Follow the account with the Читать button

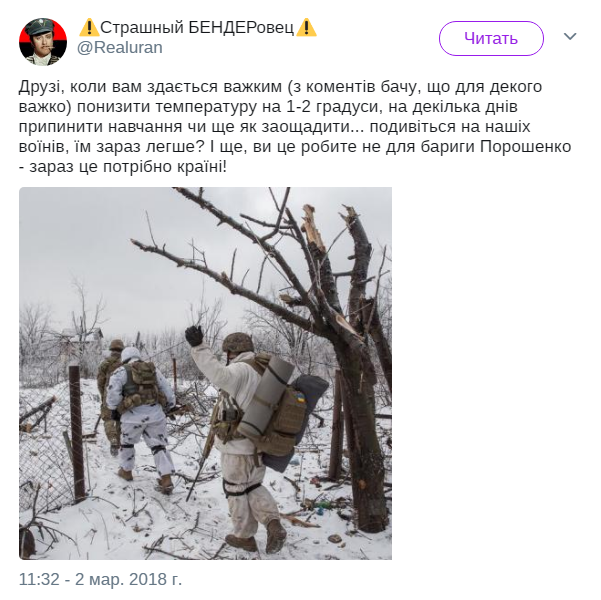point(491,38)
